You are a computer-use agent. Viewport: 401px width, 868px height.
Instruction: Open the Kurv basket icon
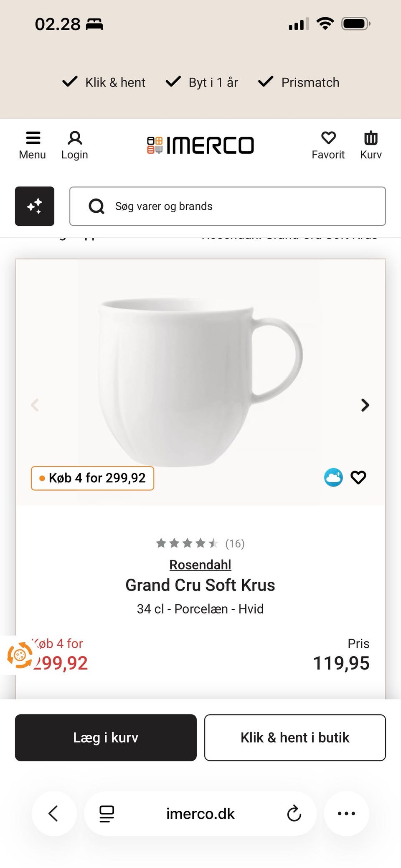click(371, 145)
